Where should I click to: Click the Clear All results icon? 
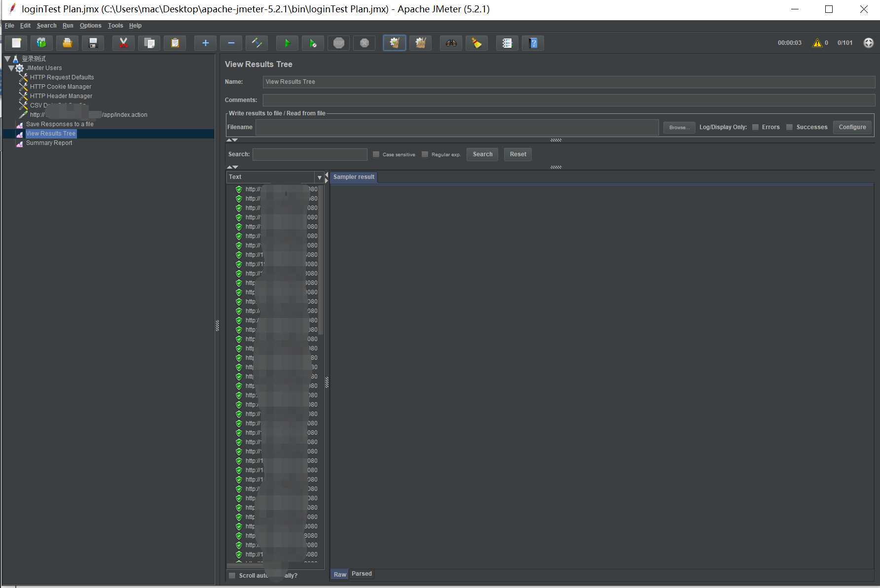420,43
